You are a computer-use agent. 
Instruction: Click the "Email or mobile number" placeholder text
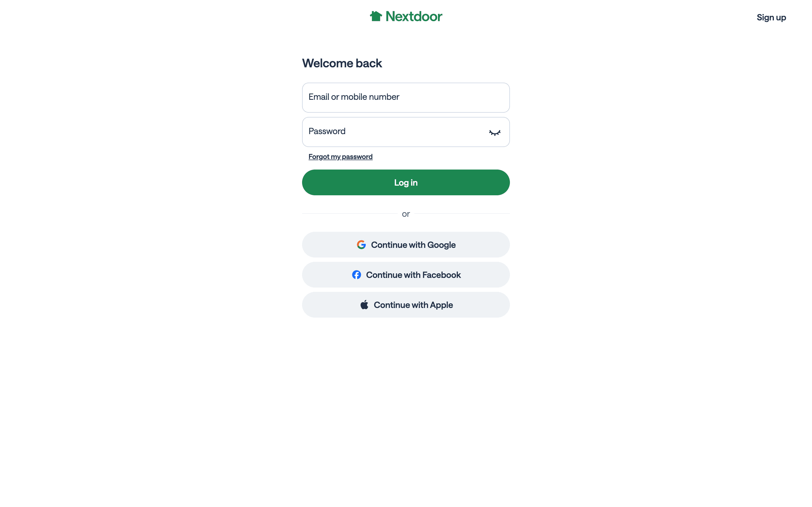click(x=354, y=97)
